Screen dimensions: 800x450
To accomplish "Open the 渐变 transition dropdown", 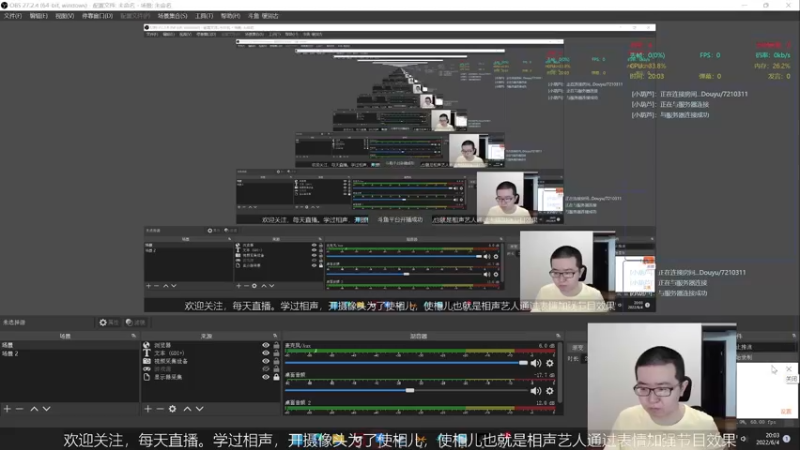I will click(x=577, y=347).
